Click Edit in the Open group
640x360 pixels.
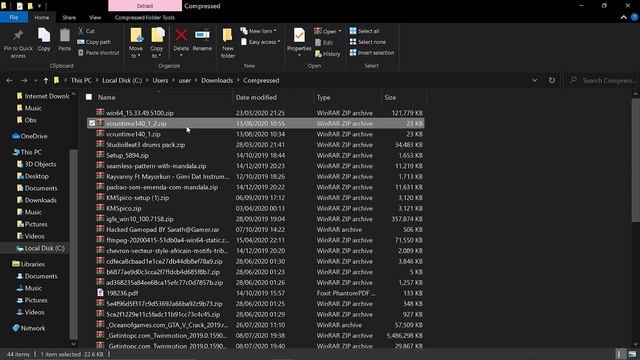click(x=324, y=42)
